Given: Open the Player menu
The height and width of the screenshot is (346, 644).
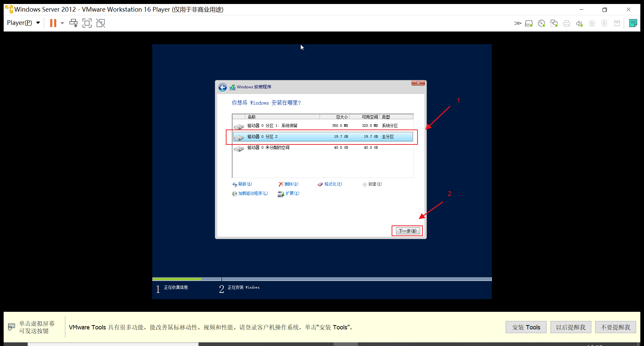Looking at the screenshot, I should pyautogui.click(x=22, y=23).
